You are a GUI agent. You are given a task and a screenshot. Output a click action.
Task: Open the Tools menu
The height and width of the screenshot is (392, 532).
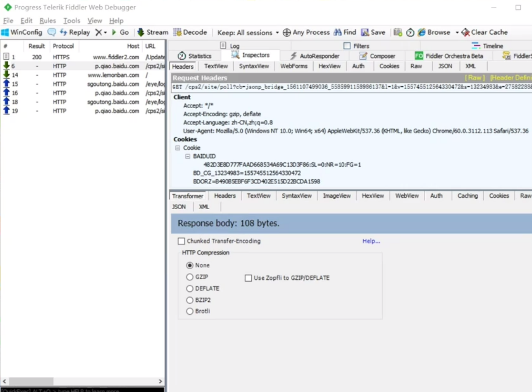(72, 21)
